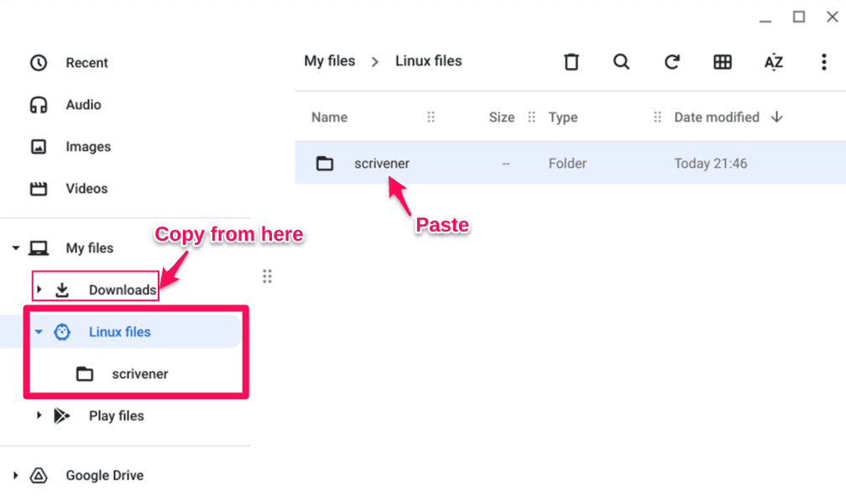Expand the Downloads folder arrow

[39, 289]
